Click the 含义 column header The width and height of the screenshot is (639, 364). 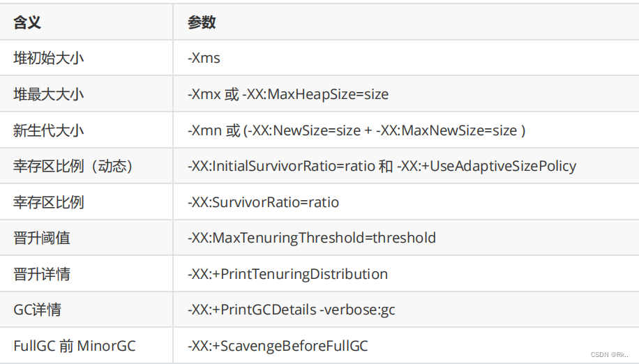tap(27, 22)
